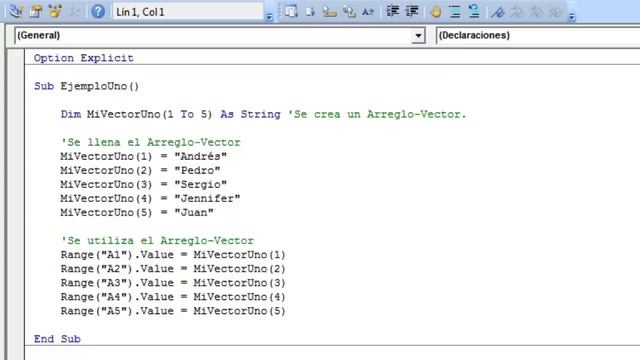Click the (General) combo box text
Viewport: 640px width, 360px height.
pos(39,36)
